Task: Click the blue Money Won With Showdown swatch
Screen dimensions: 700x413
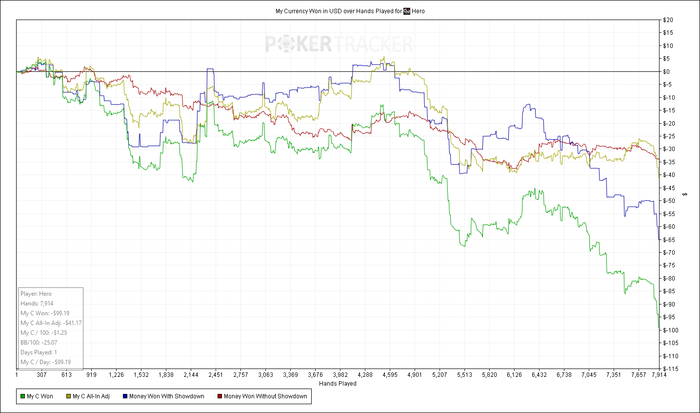Action: [125, 396]
